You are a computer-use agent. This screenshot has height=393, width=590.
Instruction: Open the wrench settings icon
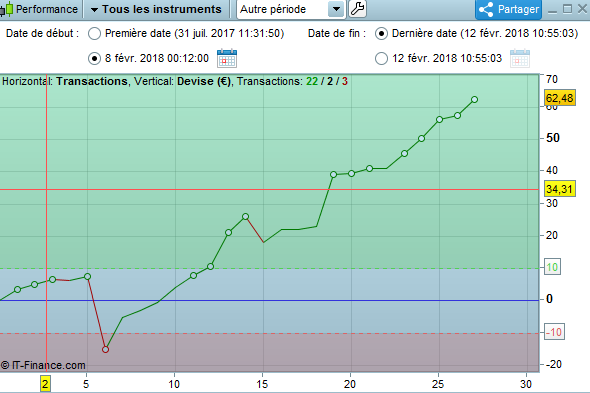(x=357, y=9)
